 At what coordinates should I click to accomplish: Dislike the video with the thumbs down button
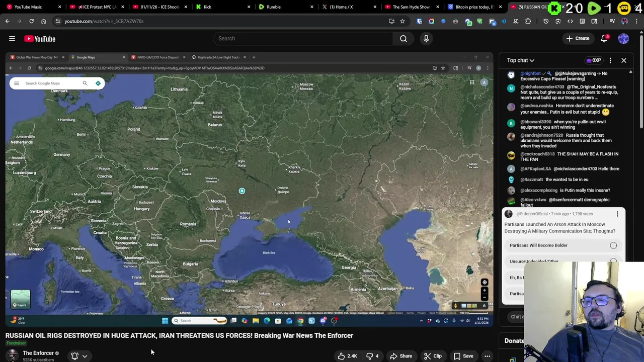[x=372, y=356]
